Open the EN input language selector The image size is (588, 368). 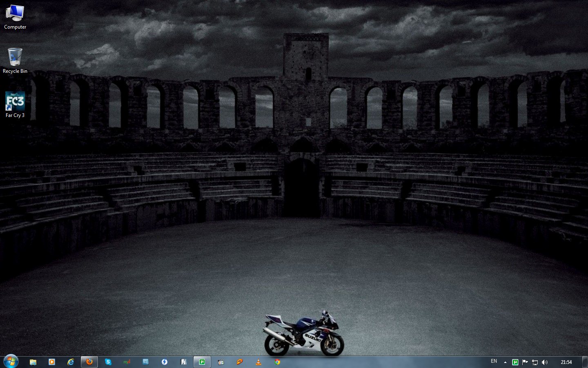[494, 361]
